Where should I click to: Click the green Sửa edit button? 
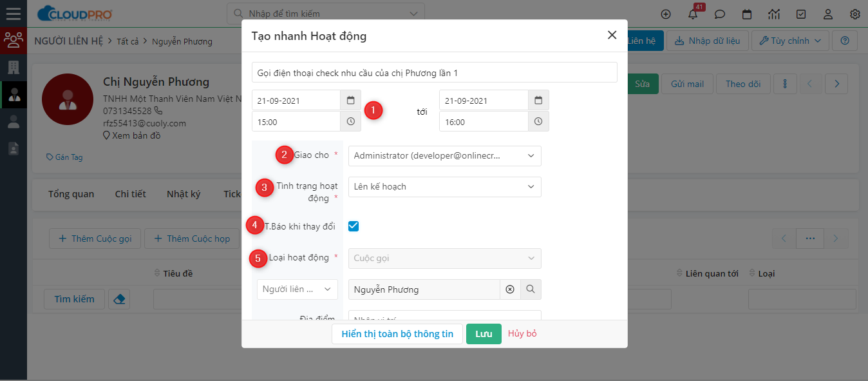[642, 84]
